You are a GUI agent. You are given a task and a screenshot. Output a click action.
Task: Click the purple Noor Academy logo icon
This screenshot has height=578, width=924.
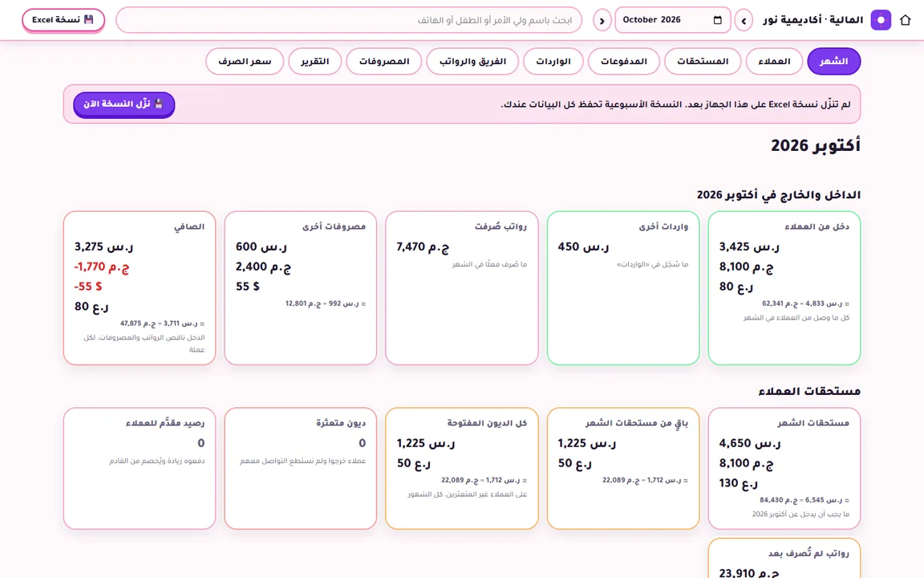tap(881, 20)
